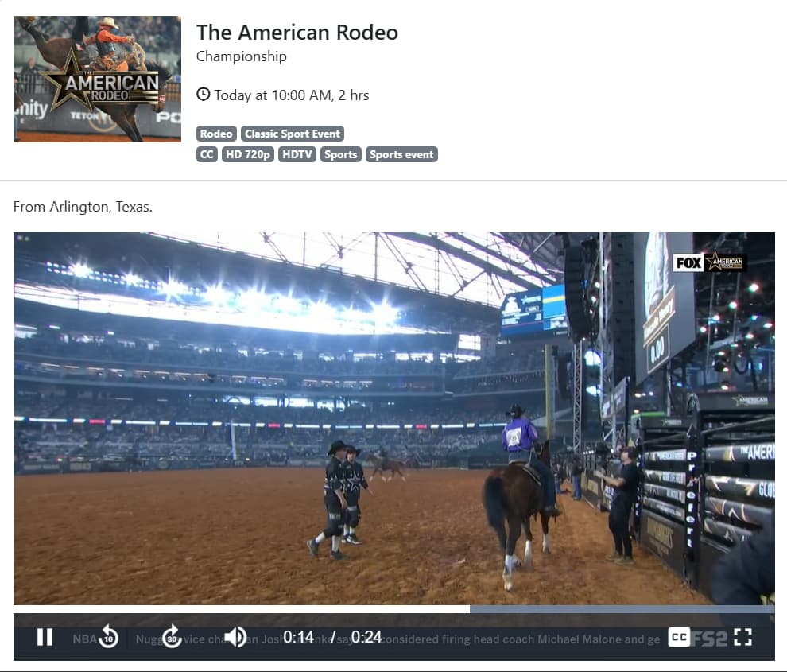
Task: Click the 0:14 / 0:24 time display
Action: (332, 637)
